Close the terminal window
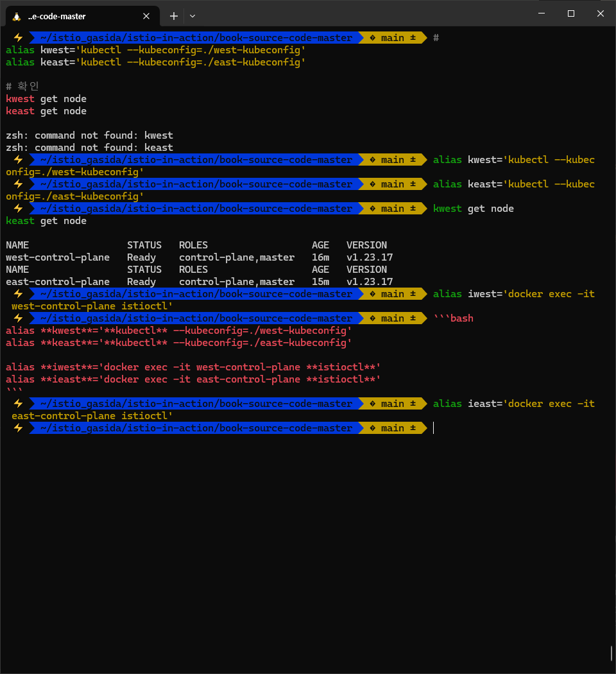This screenshot has height=674, width=616. [601, 13]
